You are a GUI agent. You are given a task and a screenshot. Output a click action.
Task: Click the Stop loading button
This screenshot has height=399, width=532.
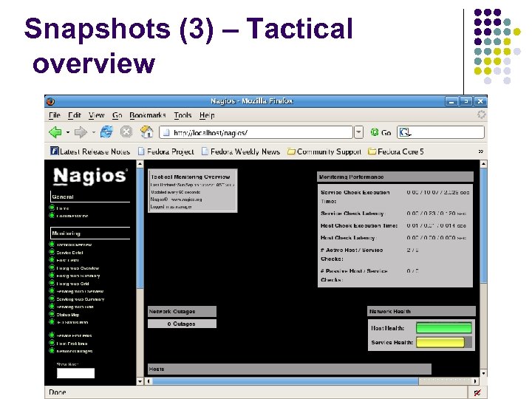tap(126, 132)
